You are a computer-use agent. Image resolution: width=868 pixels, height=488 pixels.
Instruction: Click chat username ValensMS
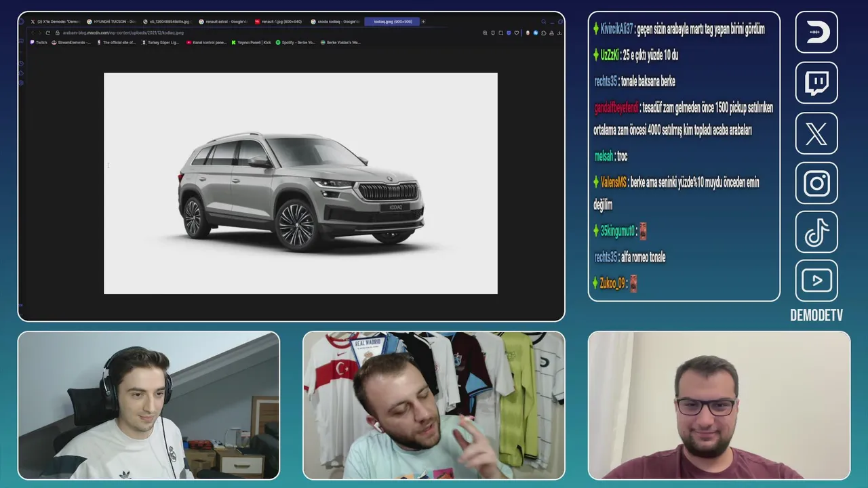coord(613,182)
